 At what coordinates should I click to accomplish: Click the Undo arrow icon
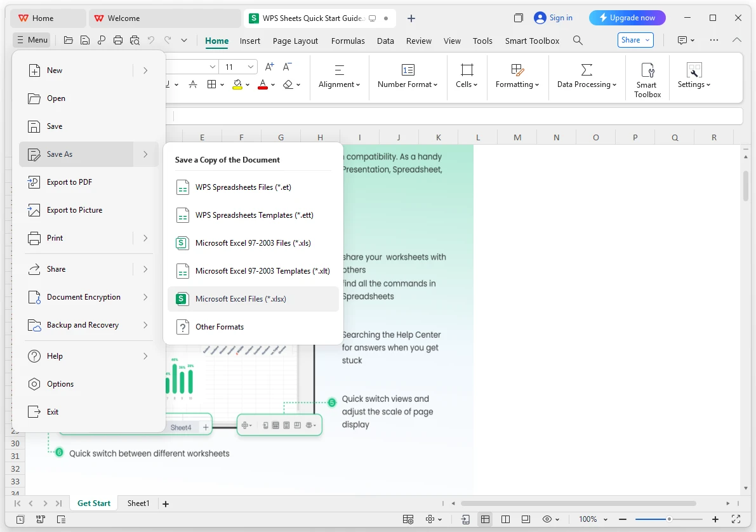(x=151, y=40)
